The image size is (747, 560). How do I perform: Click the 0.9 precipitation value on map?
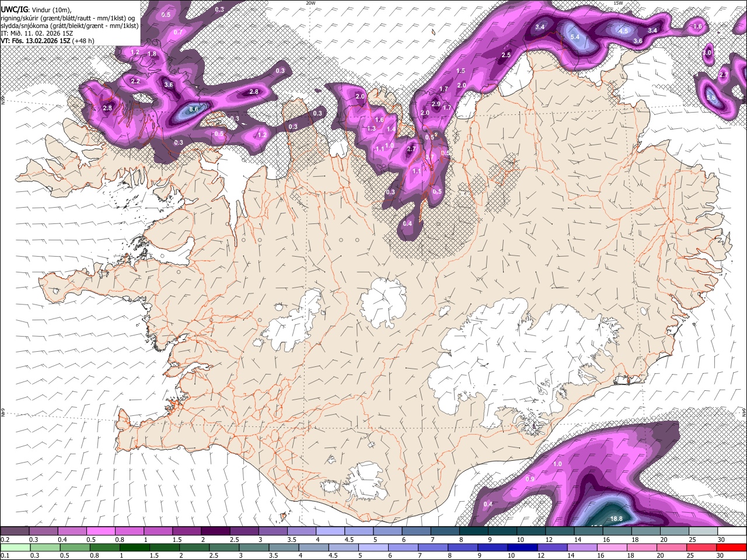click(530, 479)
